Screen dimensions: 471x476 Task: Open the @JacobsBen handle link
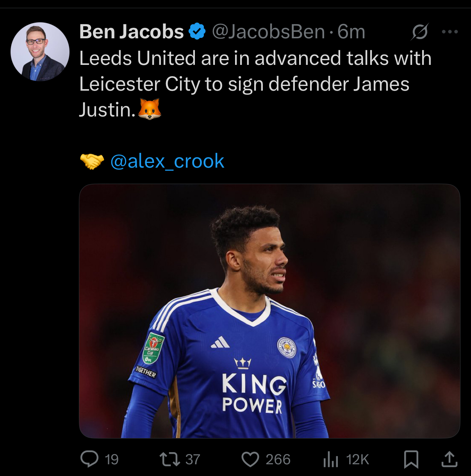point(268,32)
